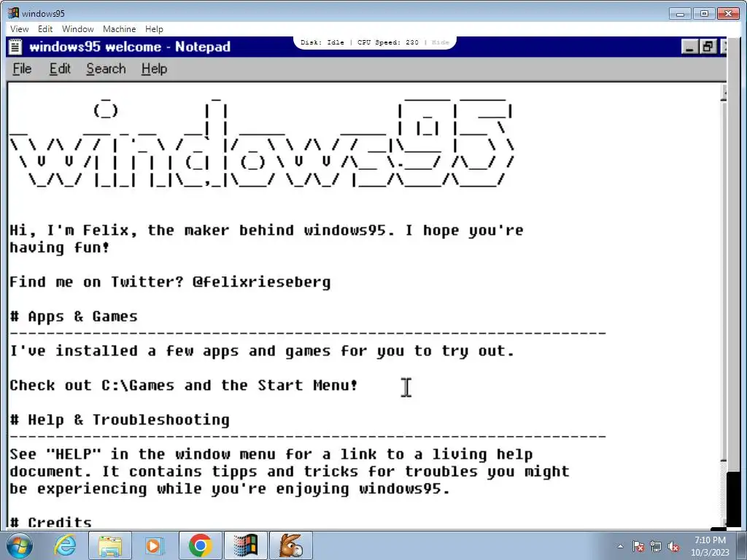747x560 pixels.
Task: Open Windows Explorer folder from taskbar
Action: pyautogui.click(x=110, y=545)
